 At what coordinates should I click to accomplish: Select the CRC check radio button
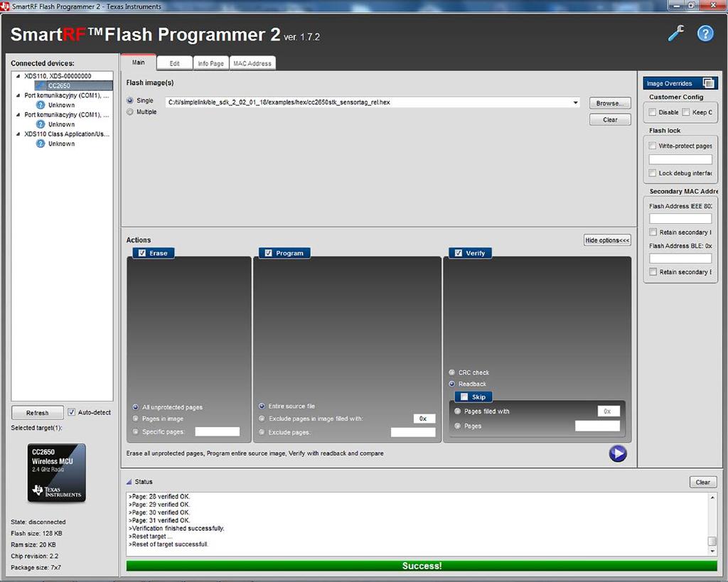coord(451,372)
